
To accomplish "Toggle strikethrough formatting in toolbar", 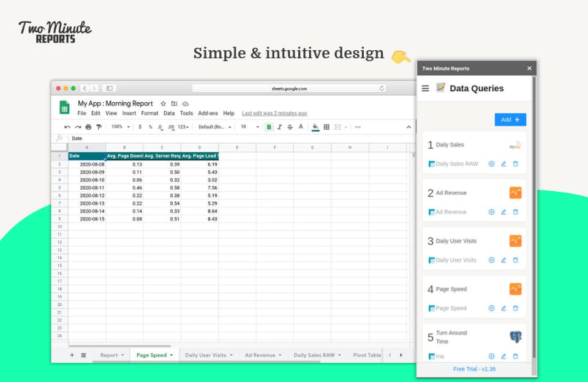I will [290, 127].
